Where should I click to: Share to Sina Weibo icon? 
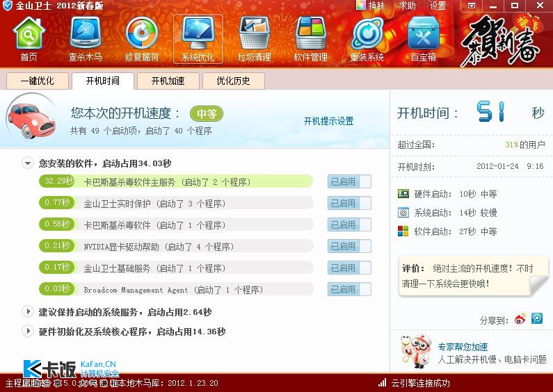click(520, 318)
